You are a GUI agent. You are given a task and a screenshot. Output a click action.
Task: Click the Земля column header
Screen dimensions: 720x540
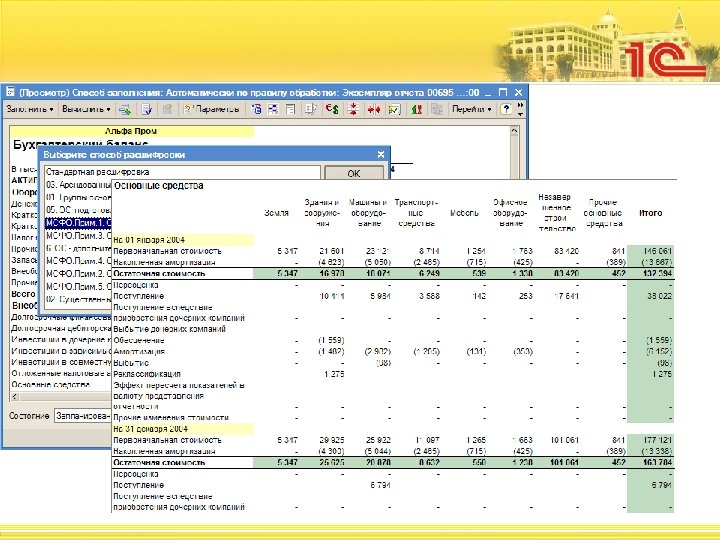tap(276, 213)
